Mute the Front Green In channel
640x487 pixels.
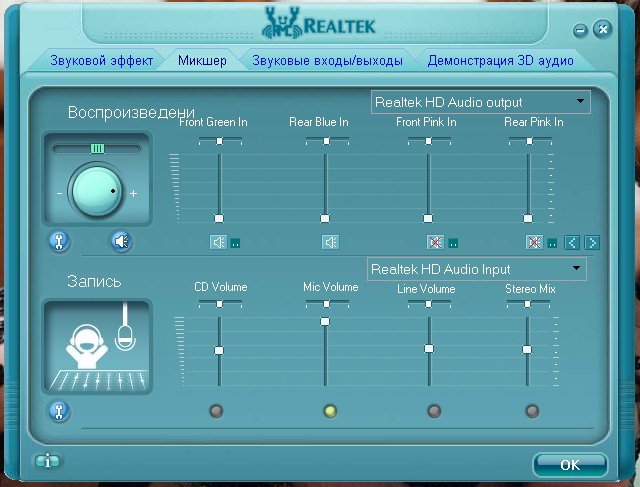(218, 242)
